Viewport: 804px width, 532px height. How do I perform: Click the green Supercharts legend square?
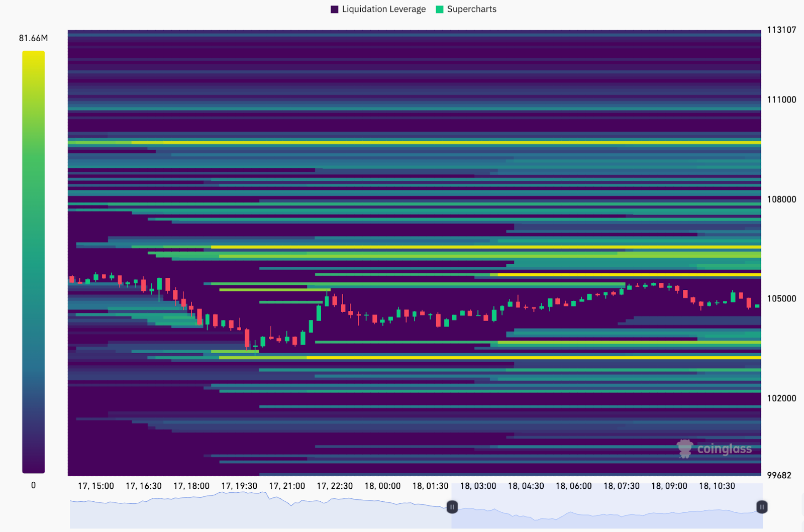click(x=440, y=10)
